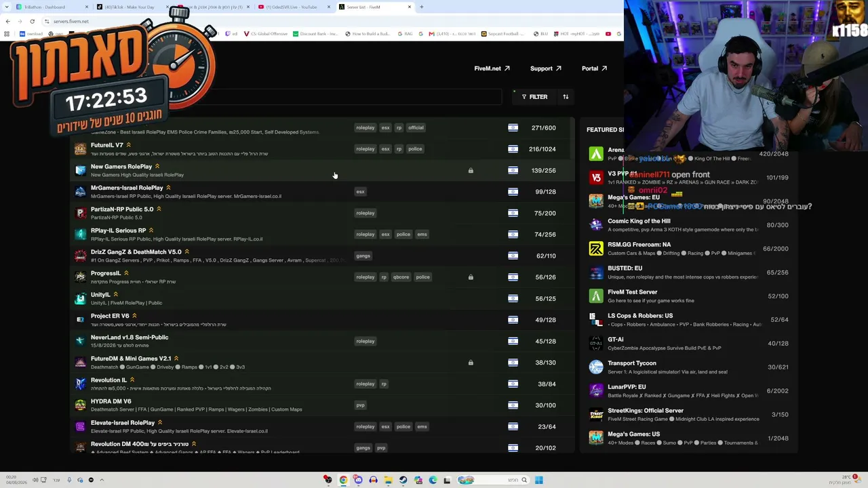Click Israel flag on FutureIL V7 row

pos(513,149)
